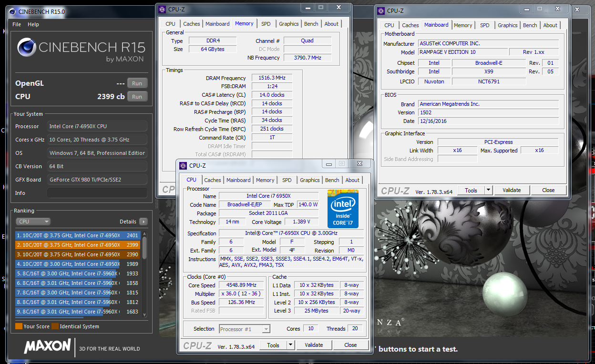
Task: Switch to CPU tab in Memory CPU-Z window
Action: (170, 24)
